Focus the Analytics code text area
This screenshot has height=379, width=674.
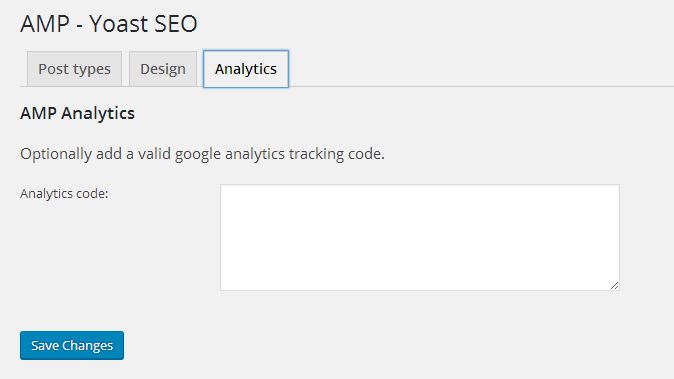[x=420, y=238]
